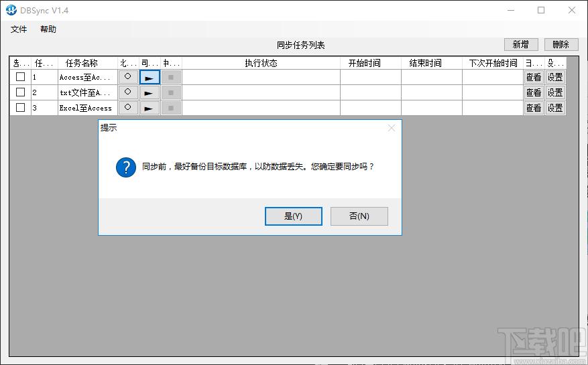Click stop button for Excel至Access task
The image size is (588, 365).
coord(171,108)
